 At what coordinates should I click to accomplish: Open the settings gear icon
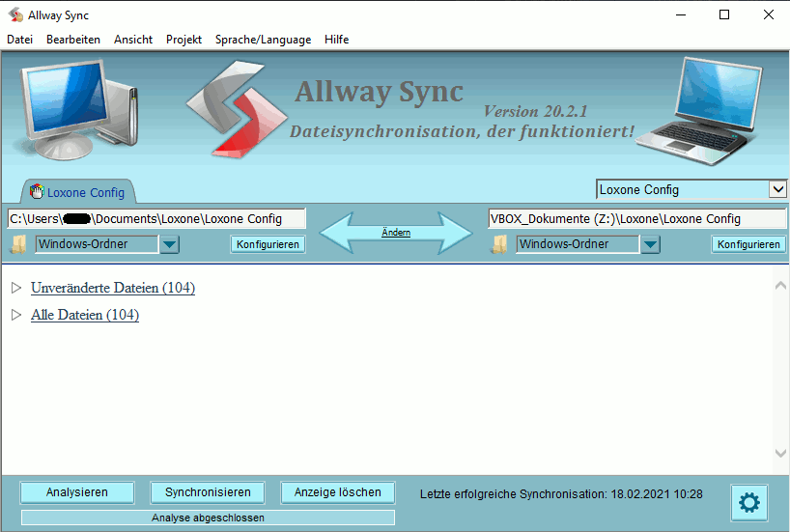(749, 503)
